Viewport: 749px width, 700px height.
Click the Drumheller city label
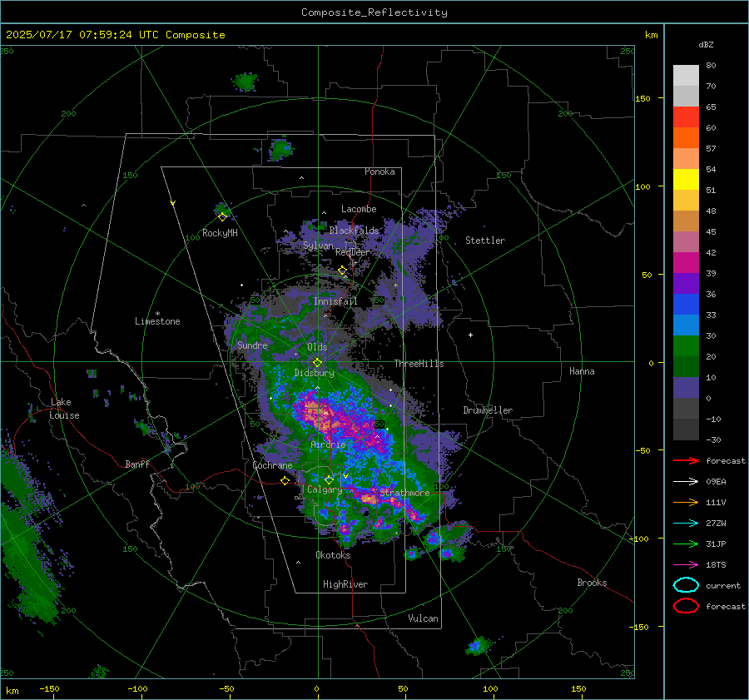pyautogui.click(x=488, y=410)
